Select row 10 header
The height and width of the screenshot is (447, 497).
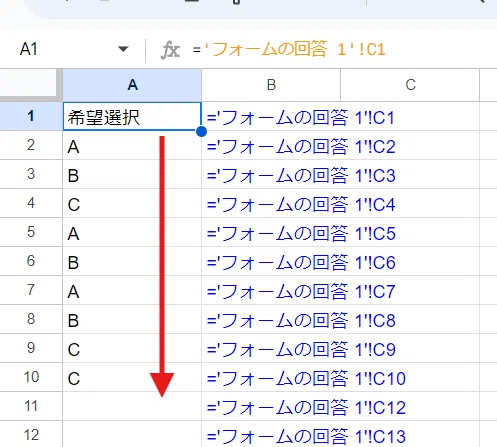(31, 377)
